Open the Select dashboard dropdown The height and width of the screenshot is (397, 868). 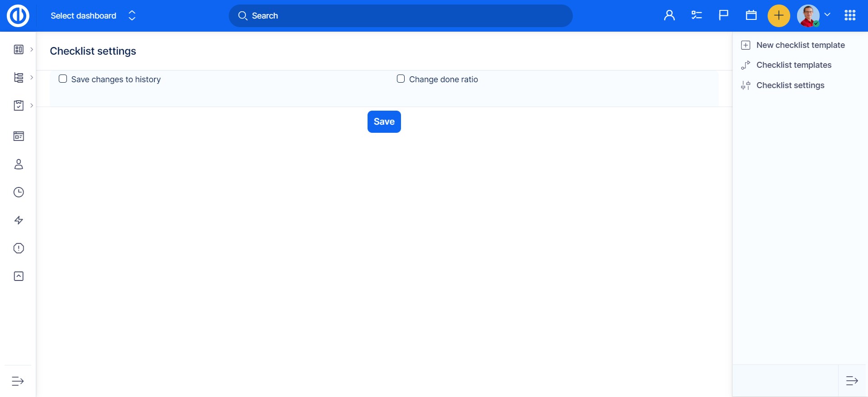[x=93, y=16]
